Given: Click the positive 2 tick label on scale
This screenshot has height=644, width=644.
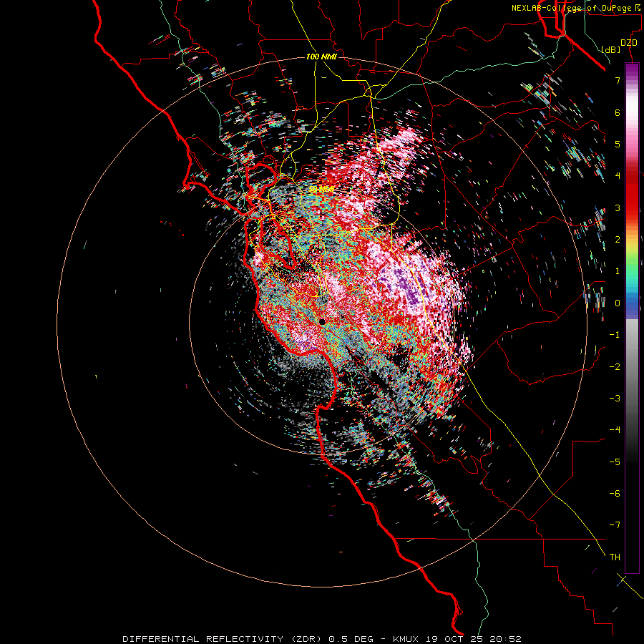Looking at the screenshot, I should [618, 240].
